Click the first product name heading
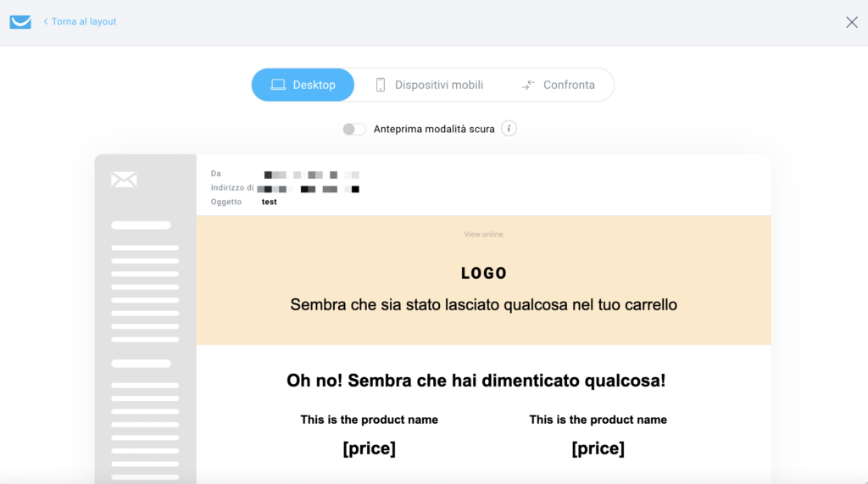 370,420
